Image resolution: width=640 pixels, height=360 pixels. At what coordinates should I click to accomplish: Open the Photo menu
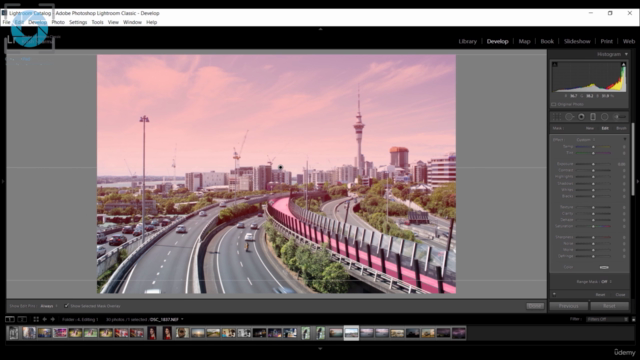(x=58, y=22)
